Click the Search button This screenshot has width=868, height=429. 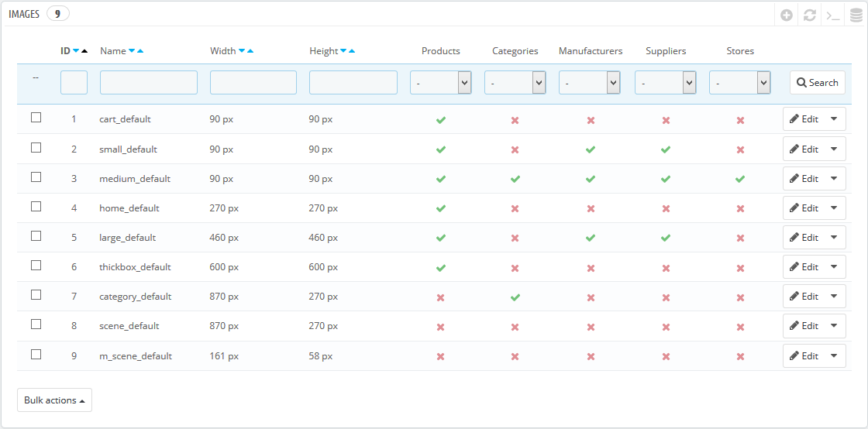tap(817, 82)
